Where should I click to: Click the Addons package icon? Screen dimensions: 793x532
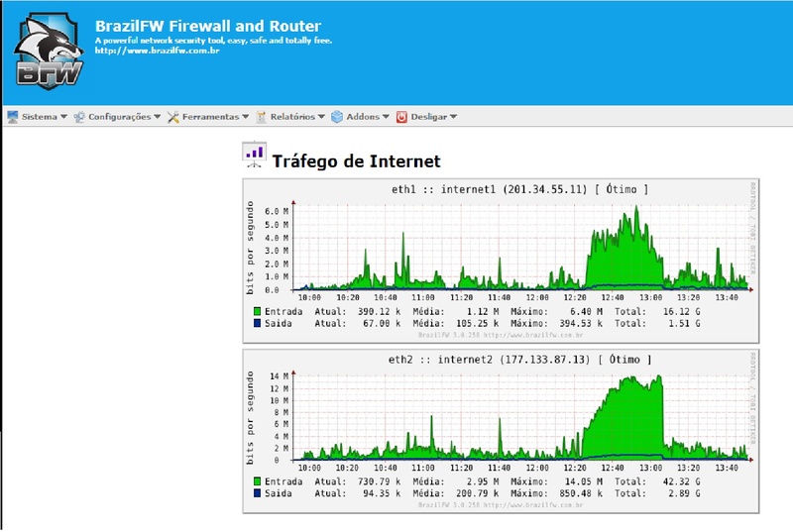coord(337,117)
